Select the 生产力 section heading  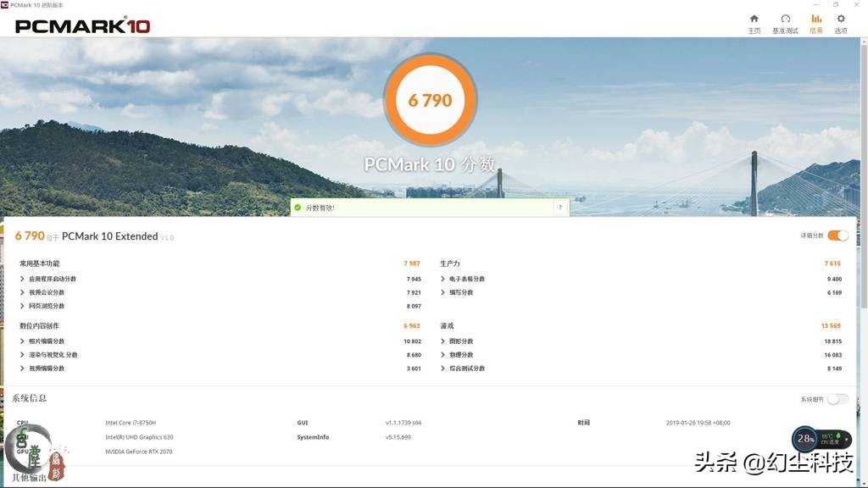click(450, 263)
